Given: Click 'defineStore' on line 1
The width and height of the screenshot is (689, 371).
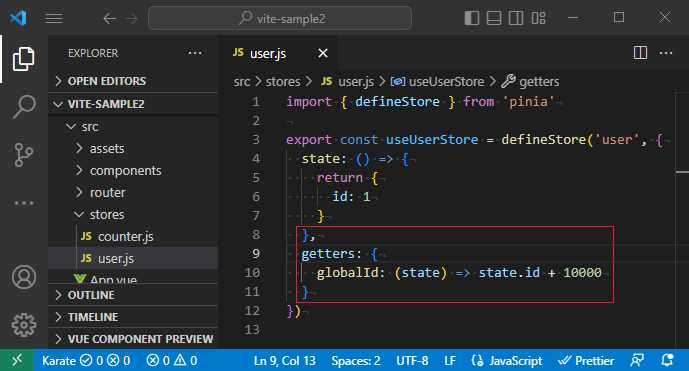Looking at the screenshot, I should 397,102.
